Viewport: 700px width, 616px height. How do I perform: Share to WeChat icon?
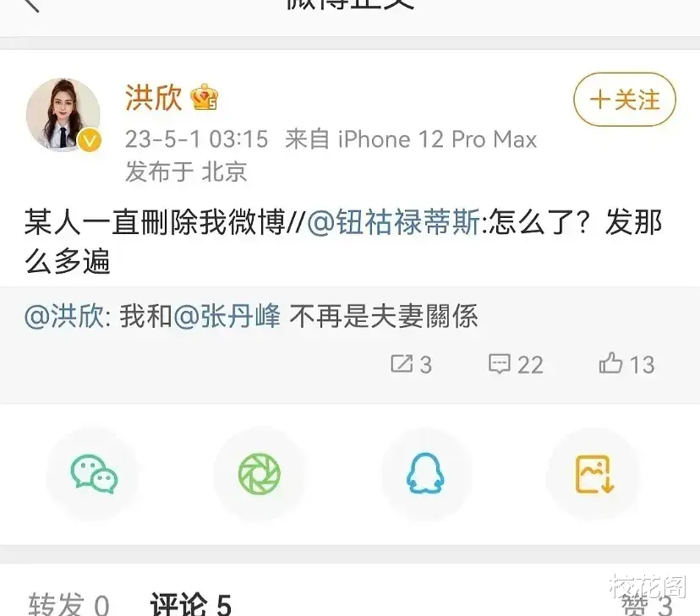pos(93,474)
